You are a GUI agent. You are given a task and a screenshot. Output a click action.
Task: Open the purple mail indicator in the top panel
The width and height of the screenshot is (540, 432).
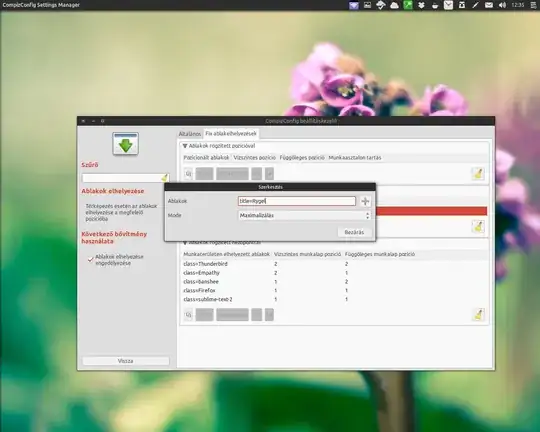tap(354, 5)
